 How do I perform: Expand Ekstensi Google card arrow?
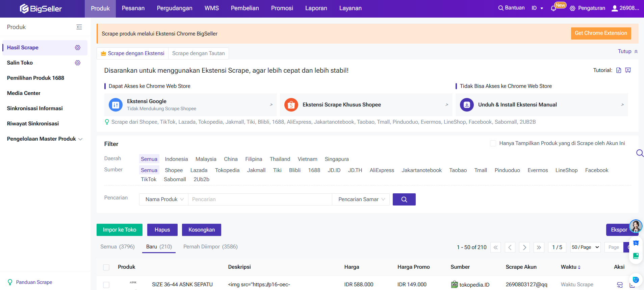(x=271, y=105)
